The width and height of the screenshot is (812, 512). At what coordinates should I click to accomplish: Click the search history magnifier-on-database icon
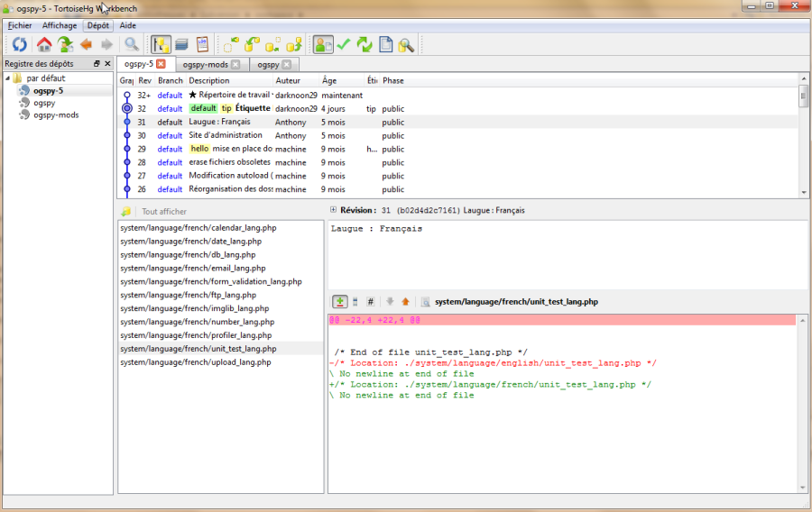pyautogui.click(x=407, y=45)
